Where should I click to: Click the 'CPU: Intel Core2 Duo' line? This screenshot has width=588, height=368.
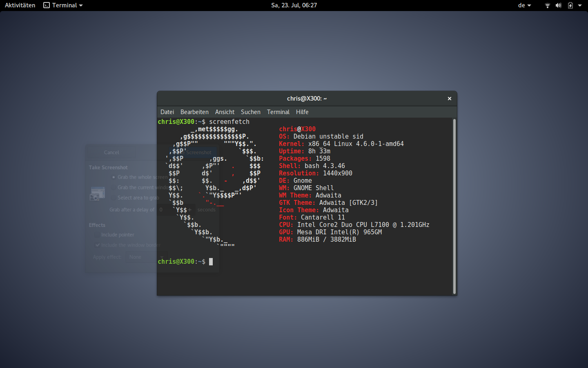pyautogui.click(x=354, y=225)
